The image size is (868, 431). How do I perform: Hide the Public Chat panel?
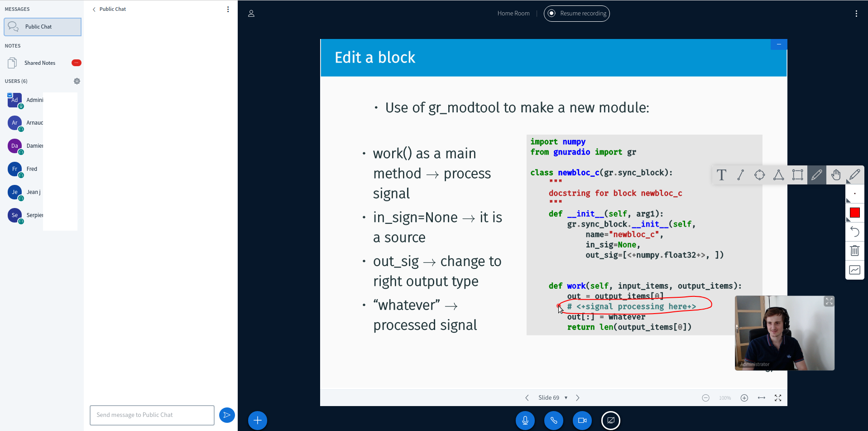(109, 9)
